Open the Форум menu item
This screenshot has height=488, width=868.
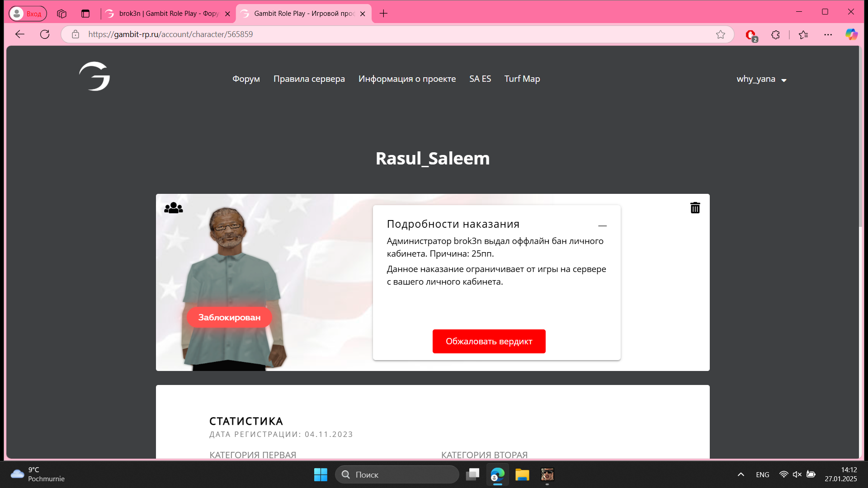(x=246, y=79)
